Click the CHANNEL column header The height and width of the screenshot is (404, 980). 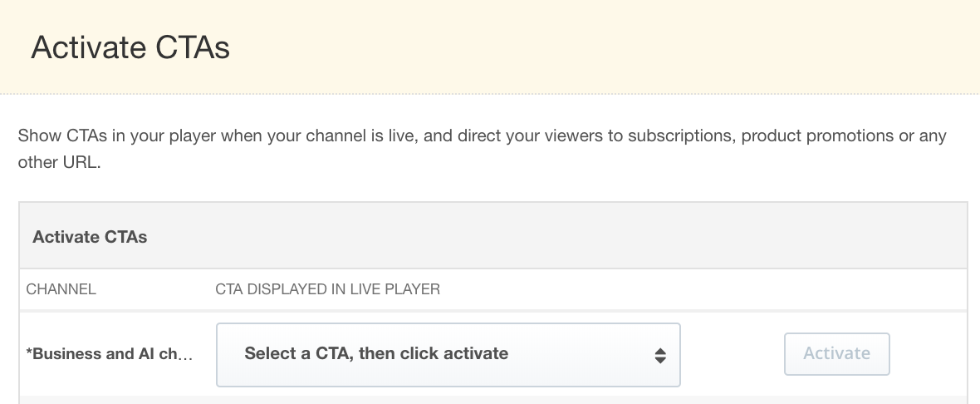(61, 289)
